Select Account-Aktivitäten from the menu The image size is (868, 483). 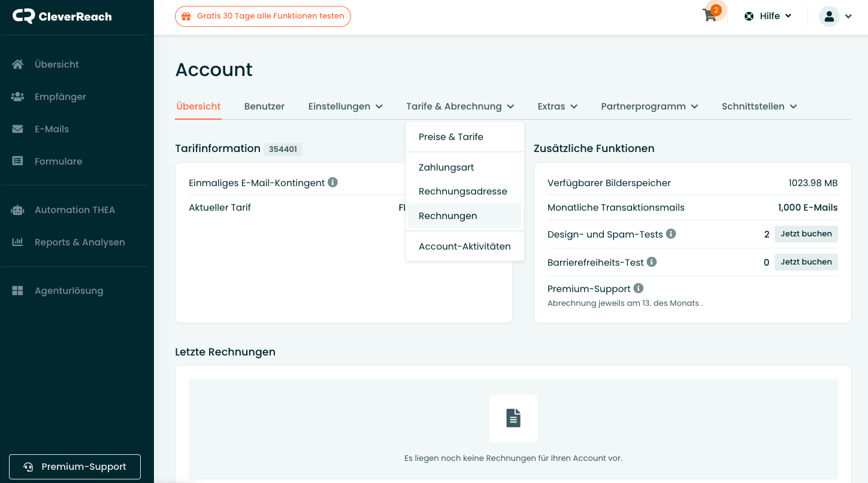[x=465, y=247]
